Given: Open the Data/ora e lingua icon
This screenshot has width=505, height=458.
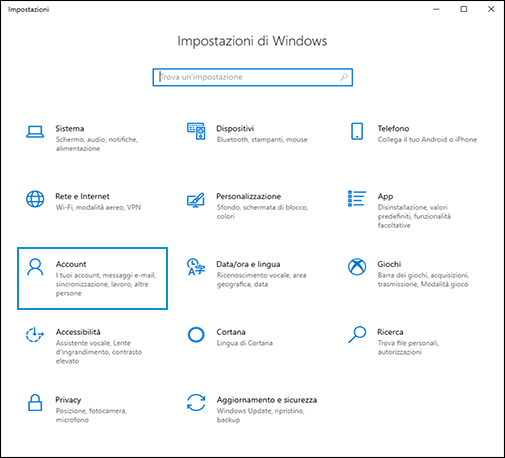Looking at the screenshot, I should pyautogui.click(x=196, y=267).
